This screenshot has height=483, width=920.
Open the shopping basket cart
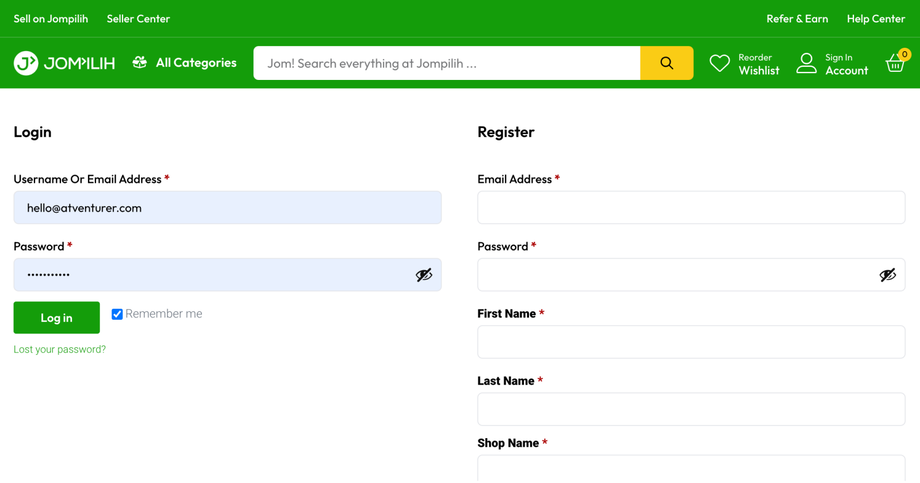(895, 64)
